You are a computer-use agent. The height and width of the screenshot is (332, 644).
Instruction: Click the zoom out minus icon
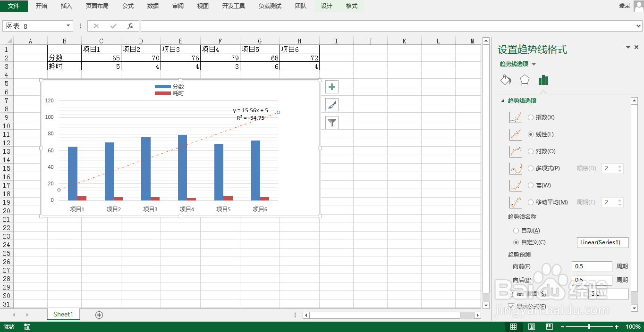pos(562,327)
